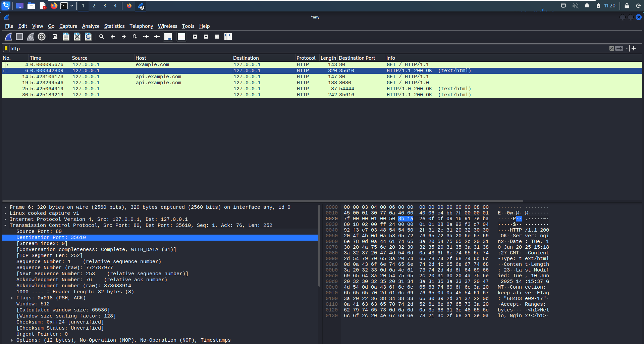
Task: Sort by Destination Port column header
Action: click(x=361, y=58)
